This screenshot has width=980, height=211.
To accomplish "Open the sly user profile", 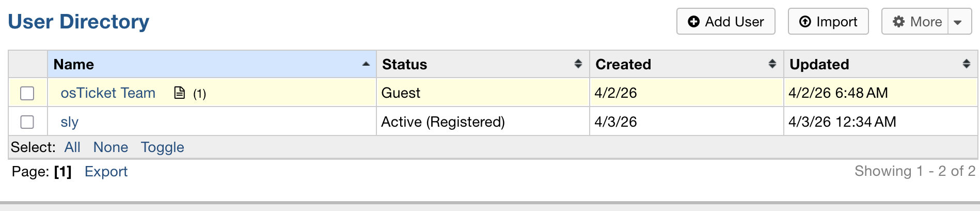I will tap(70, 122).
